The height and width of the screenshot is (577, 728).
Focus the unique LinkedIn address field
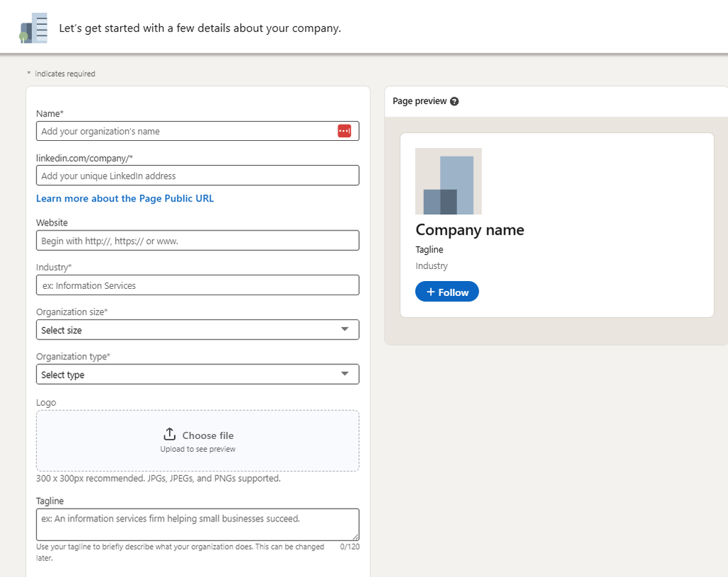tap(198, 176)
